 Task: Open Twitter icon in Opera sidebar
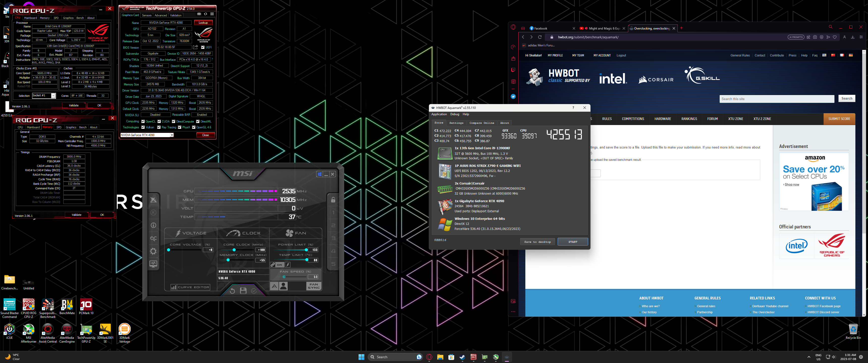[513, 96]
